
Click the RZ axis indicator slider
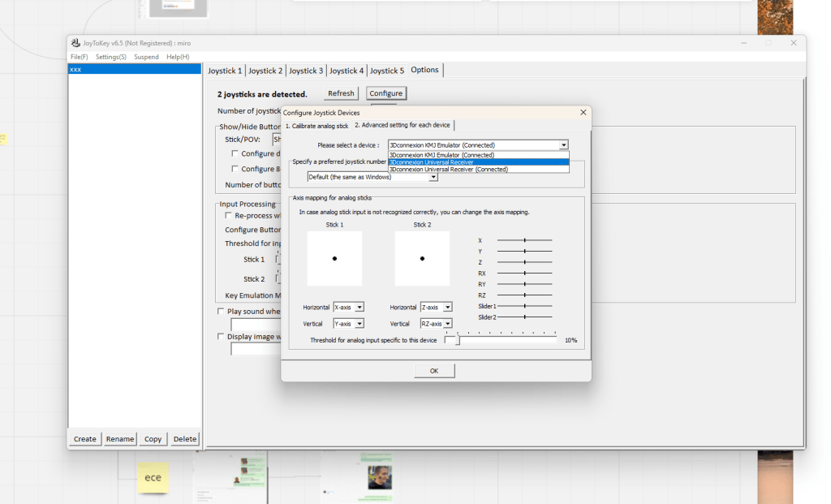click(x=525, y=295)
